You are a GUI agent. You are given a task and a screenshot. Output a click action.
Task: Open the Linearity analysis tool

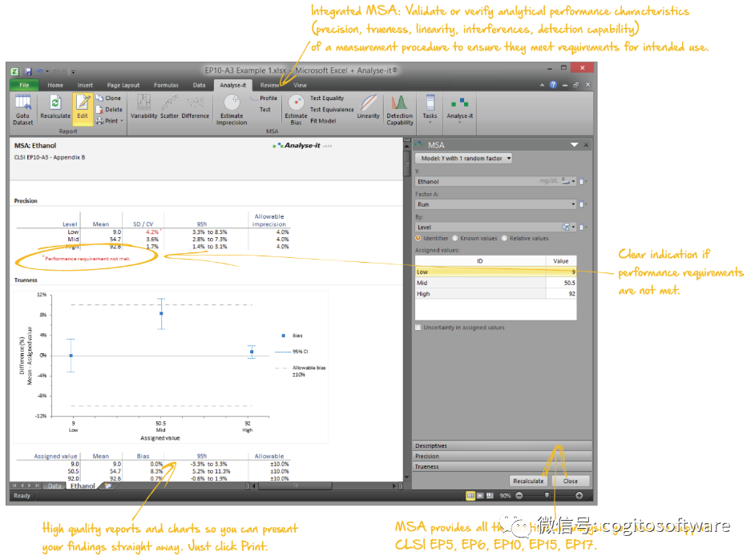pyautogui.click(x=369, y=107)
